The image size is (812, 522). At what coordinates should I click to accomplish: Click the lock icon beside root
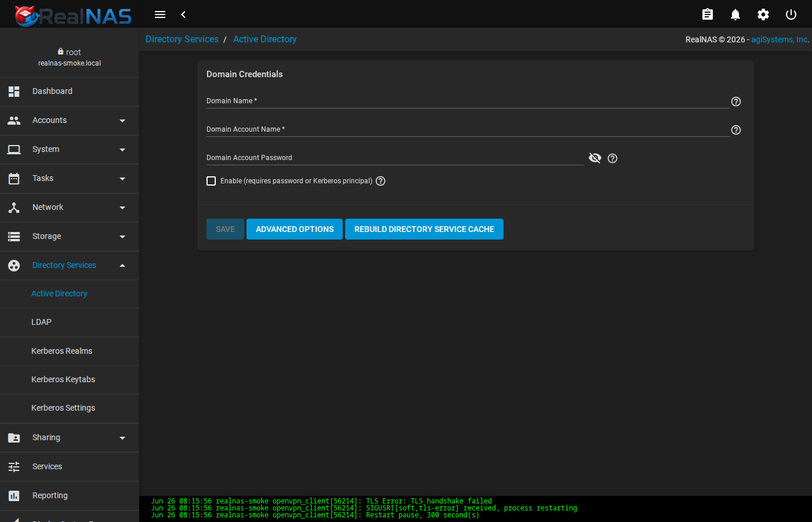(x=60, y=52)
